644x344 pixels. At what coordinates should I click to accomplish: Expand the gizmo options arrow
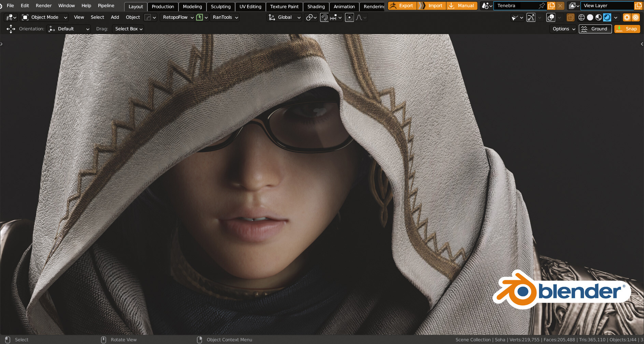pos(540,17)
